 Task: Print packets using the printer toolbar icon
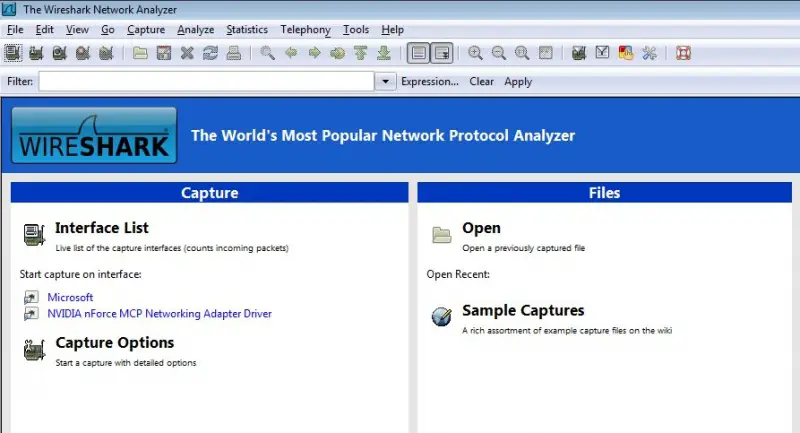click(x=234, y=53)
